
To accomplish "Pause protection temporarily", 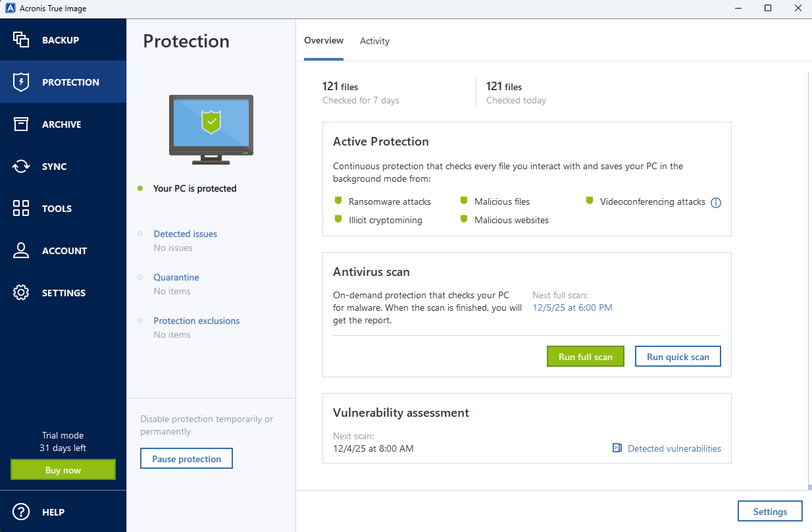I will point(186,458).
